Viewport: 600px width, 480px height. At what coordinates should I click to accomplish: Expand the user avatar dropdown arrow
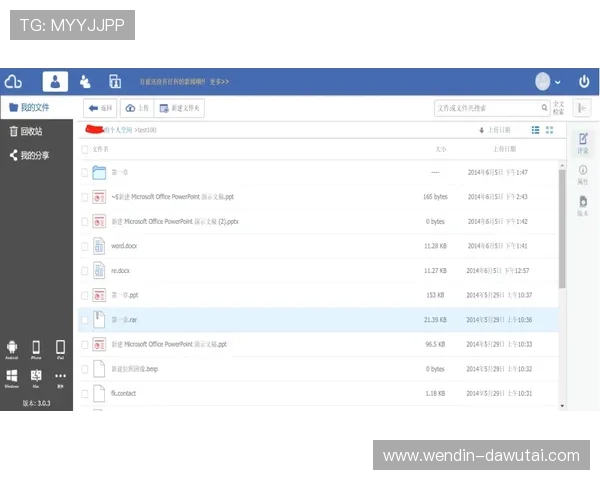[557, 82]
